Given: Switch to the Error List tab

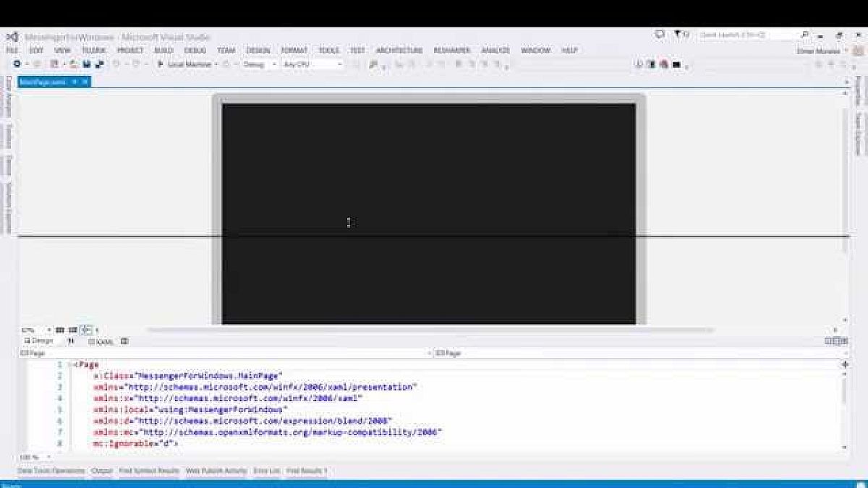Looking at the screenshot, I should [266, 471].
